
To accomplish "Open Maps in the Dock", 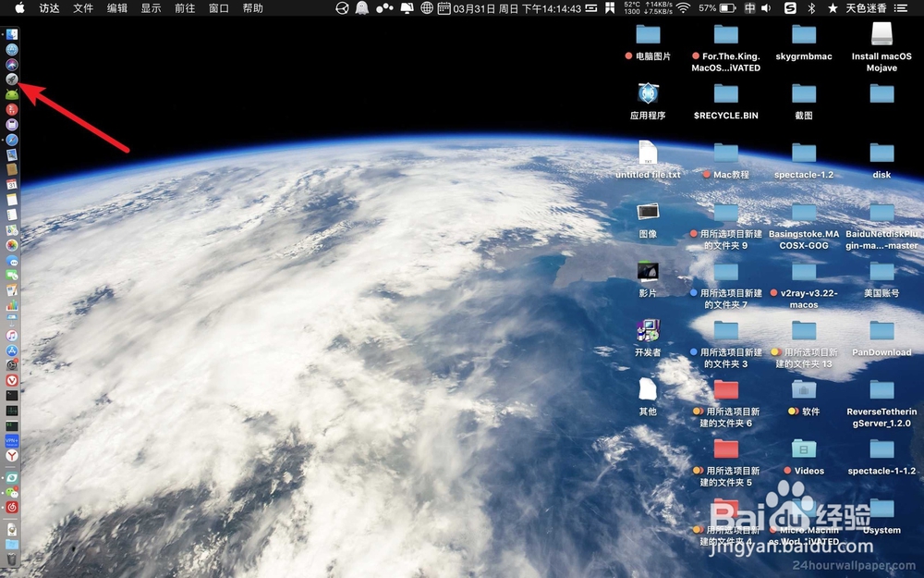I will pyautogui.click(x=12, y=230).
